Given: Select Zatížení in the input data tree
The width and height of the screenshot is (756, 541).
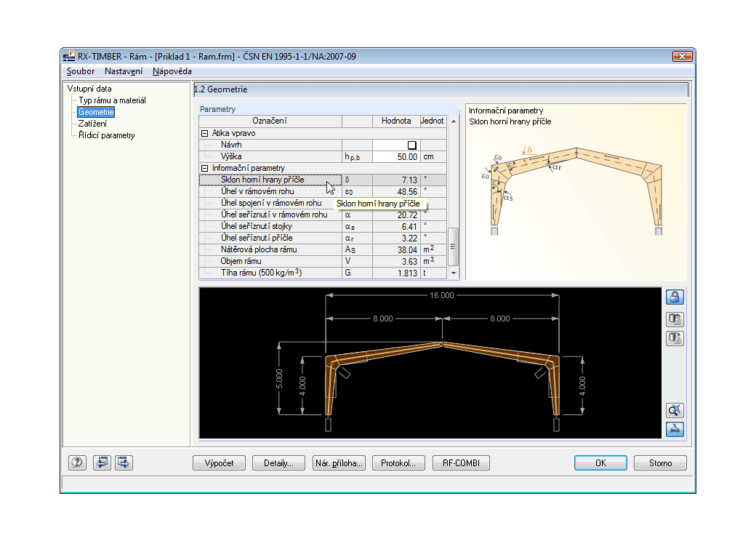Looking at the screenshot, I should click(93, 124).
